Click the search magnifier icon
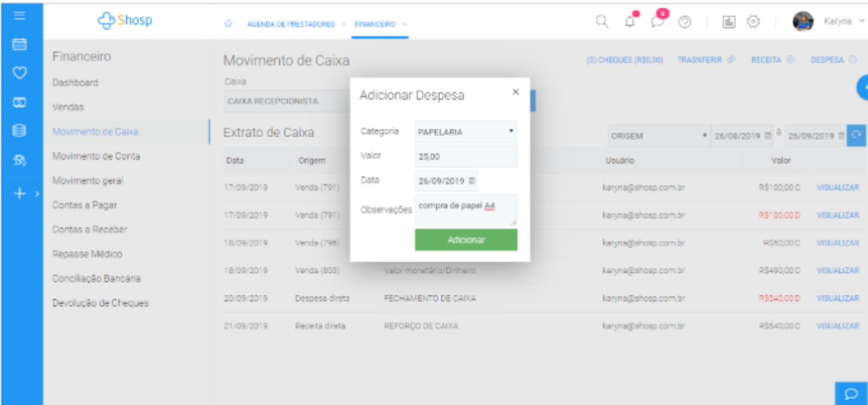 pos(601,21)
